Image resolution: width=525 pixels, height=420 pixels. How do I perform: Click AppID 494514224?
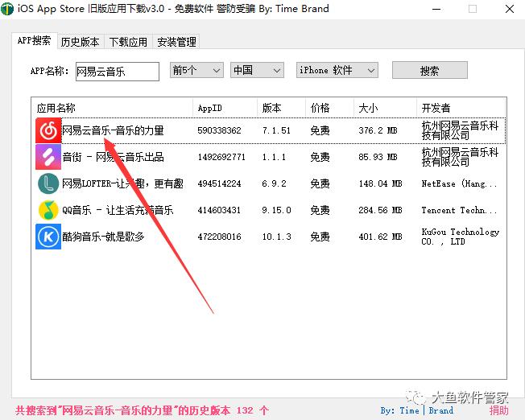[x=219, y=183]
